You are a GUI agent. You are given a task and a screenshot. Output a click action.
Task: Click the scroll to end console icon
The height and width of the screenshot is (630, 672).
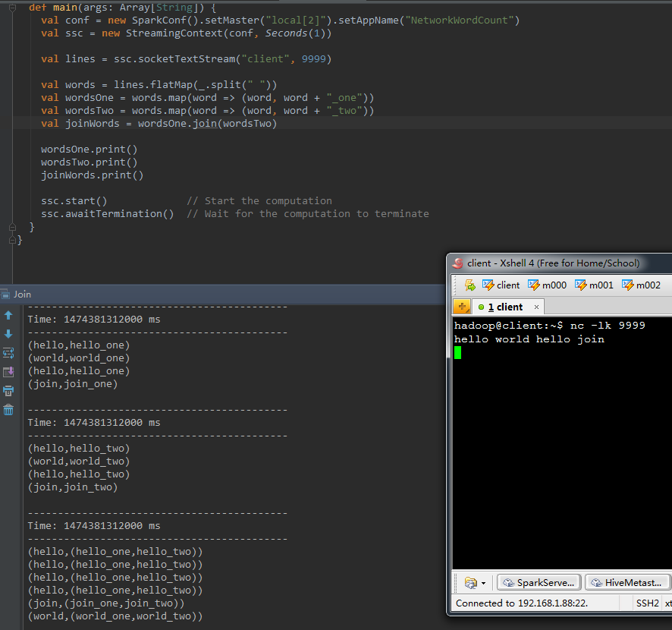pos(8,372)
